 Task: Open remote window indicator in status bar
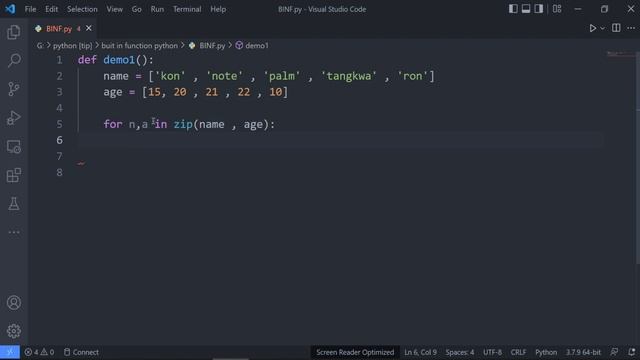pyautogui.click(x=10, y=352)
